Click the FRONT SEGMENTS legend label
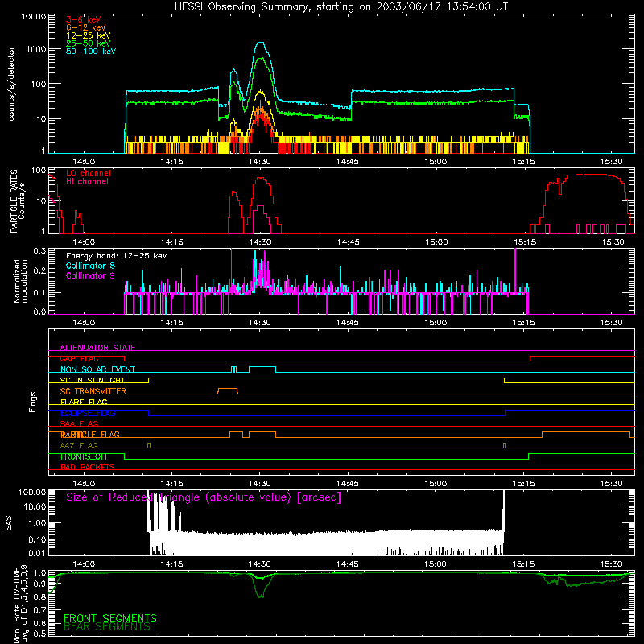 click(110, 618)
